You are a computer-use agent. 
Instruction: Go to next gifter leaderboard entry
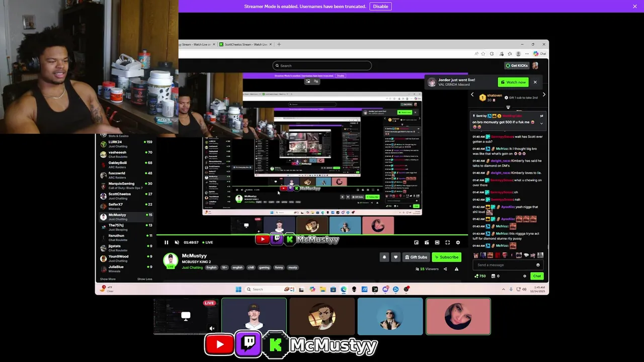[543, 95]
